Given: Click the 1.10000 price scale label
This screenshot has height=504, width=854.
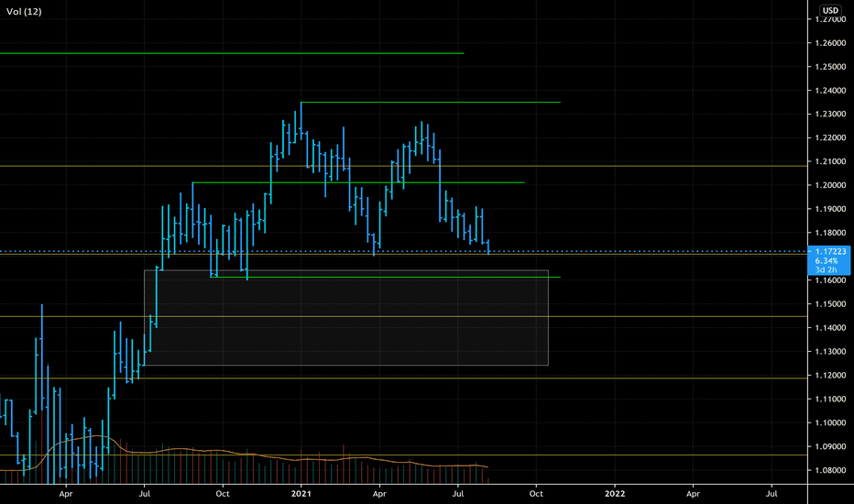Looking at the screenshot, I should [x=830, y=422].
